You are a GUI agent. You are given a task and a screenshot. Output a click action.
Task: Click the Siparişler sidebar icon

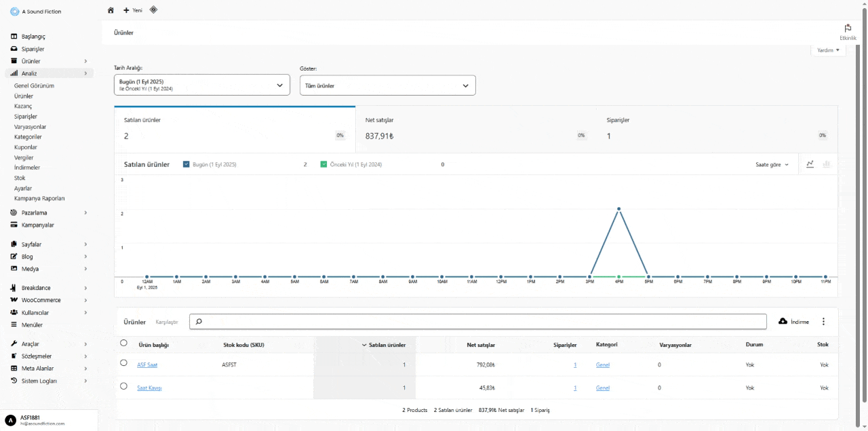pyautogui.click(x=14, y=49)
